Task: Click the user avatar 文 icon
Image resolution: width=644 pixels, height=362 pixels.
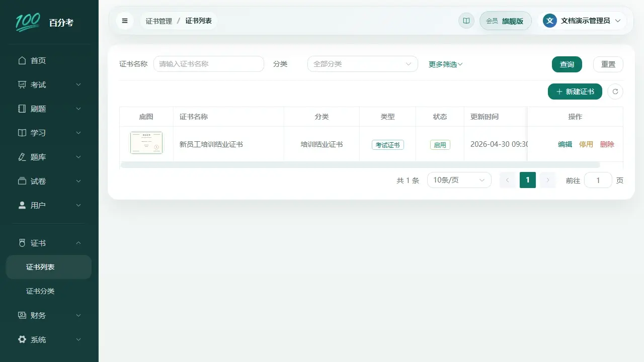Action: 550,21
